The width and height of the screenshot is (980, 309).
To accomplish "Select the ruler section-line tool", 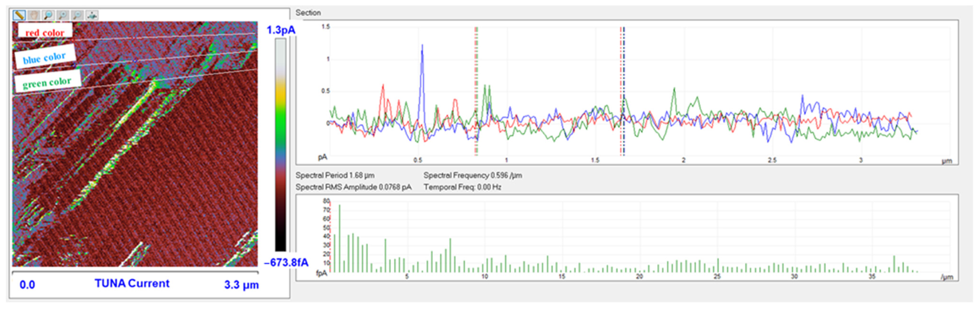I will 19,15.
